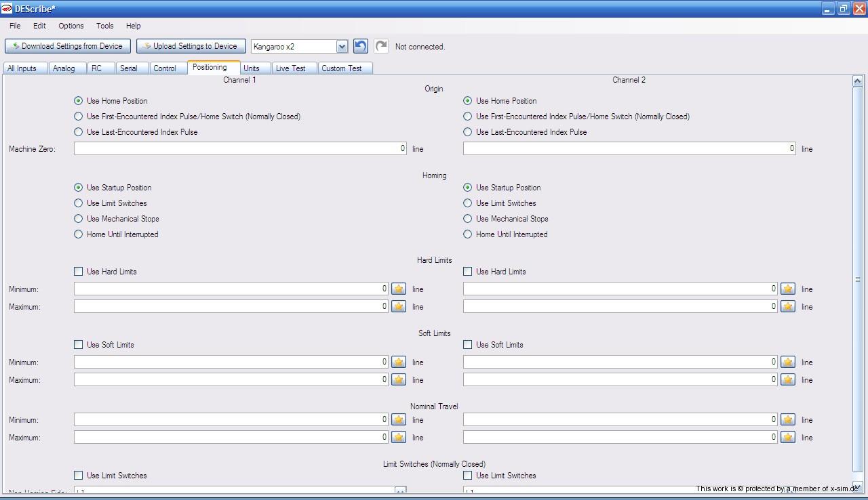Image resolution: width=868 pixels, height=500 pixels.
Task: Open the Tools menu
Action: [104, 26]
